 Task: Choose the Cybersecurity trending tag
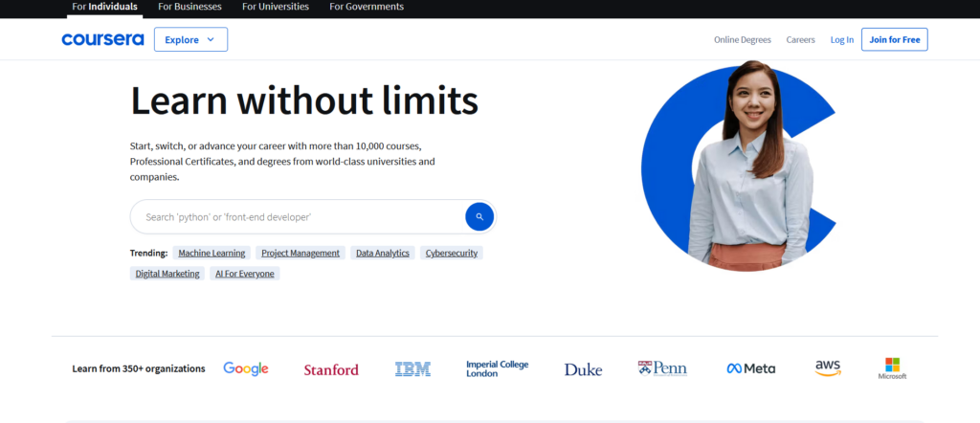point(452,253)
